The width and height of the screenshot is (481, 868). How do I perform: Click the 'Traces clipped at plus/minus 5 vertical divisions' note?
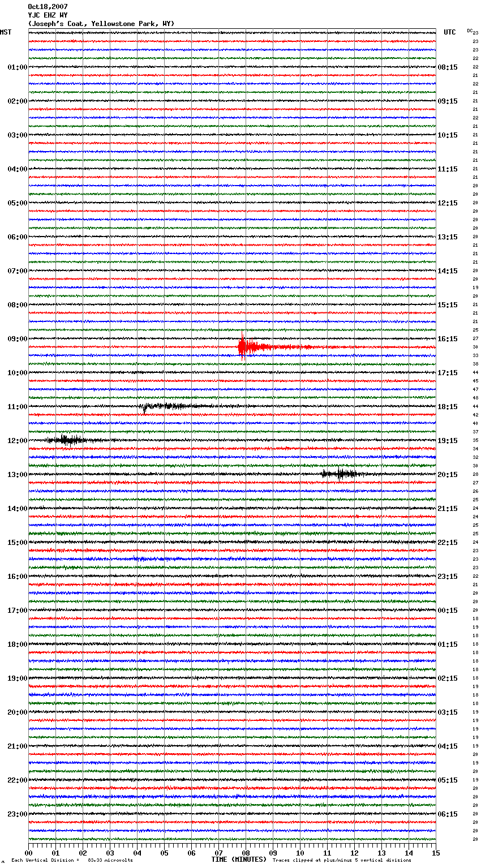tap(342, 861)
